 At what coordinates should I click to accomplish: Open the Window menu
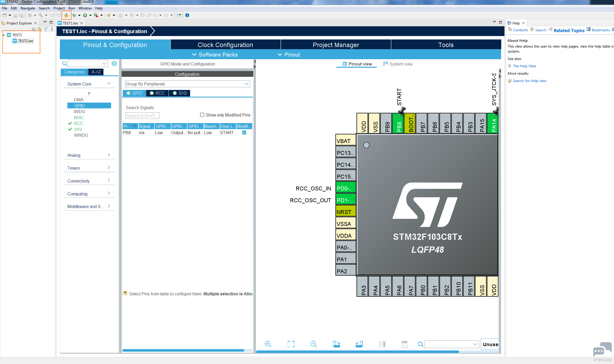pyautogui.click(x=85, y=8)
